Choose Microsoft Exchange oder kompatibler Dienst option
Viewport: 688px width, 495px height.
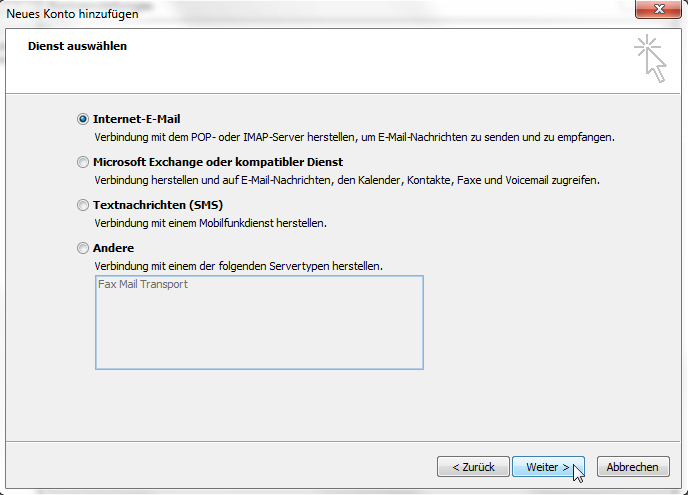[x=82, y=162]
